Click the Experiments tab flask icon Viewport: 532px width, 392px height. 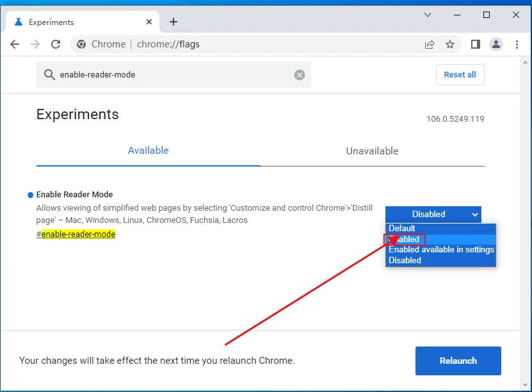(x=19, y=22)
